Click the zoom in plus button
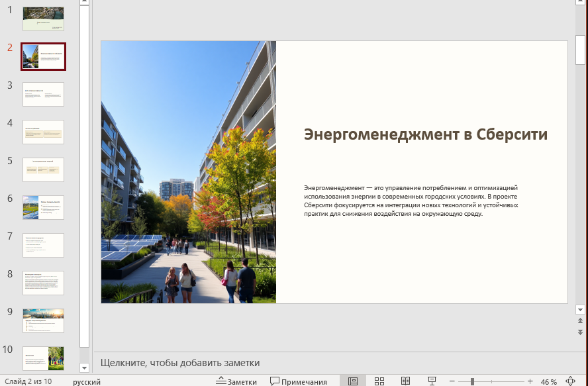Viewport: 588px width, 386px height. pos(530,381)
